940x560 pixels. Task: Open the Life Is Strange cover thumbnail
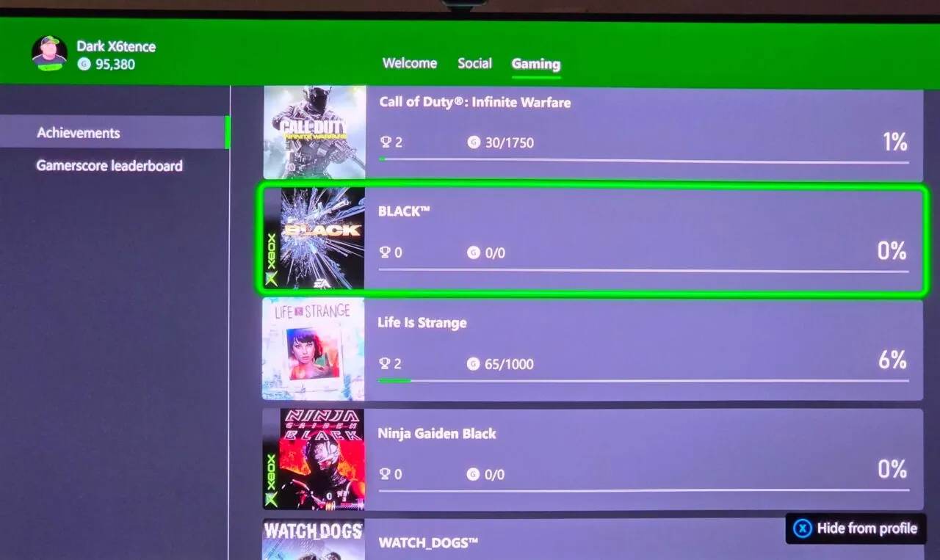click(x=314, y=349)
